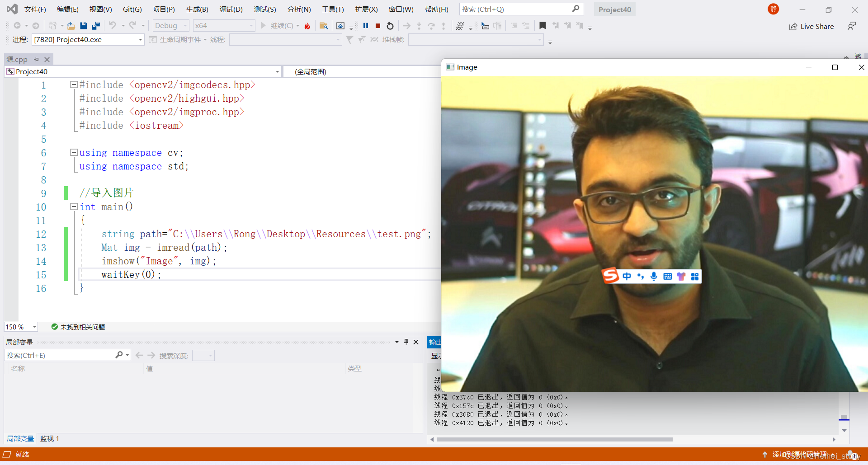The height and width of the screenshot is (465, 868).
Task: Open the 调试(D) menu
Action: tap(231, 9)
